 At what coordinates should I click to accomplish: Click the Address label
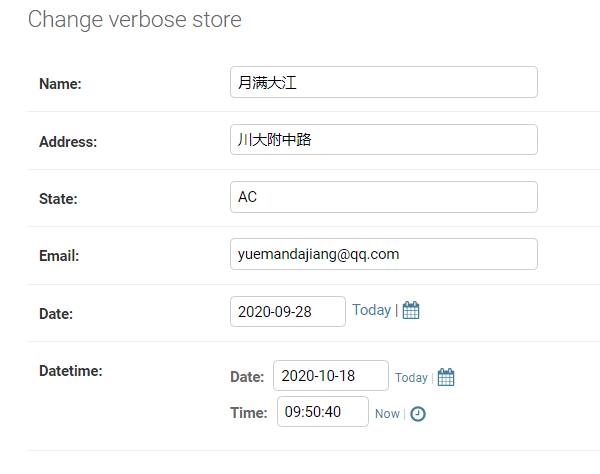[68, 142]
